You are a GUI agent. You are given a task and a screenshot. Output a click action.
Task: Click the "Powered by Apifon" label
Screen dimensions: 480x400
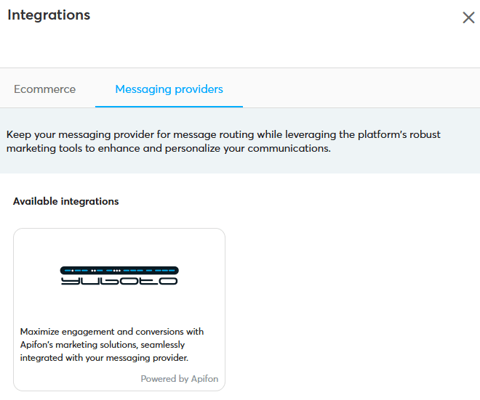tap(179, 379)
